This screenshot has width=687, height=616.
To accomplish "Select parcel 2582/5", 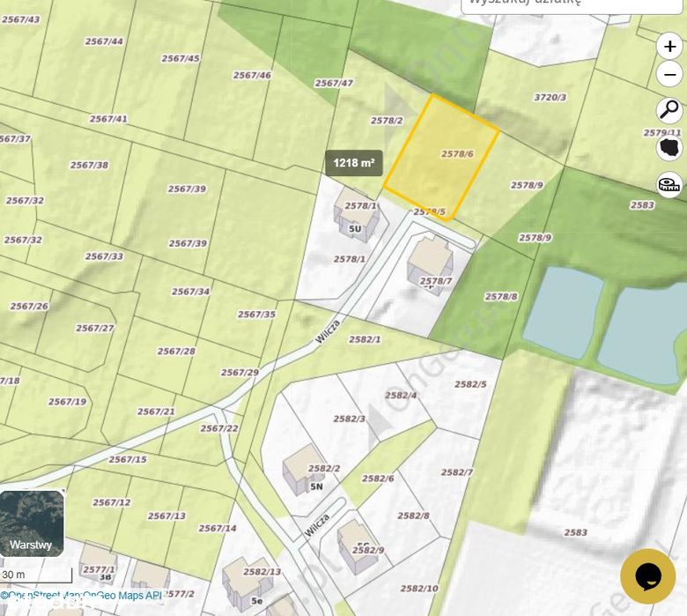I will (470, 384).
